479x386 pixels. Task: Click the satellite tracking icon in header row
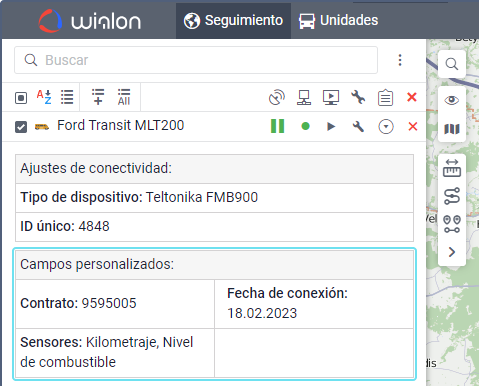point(277,98)
